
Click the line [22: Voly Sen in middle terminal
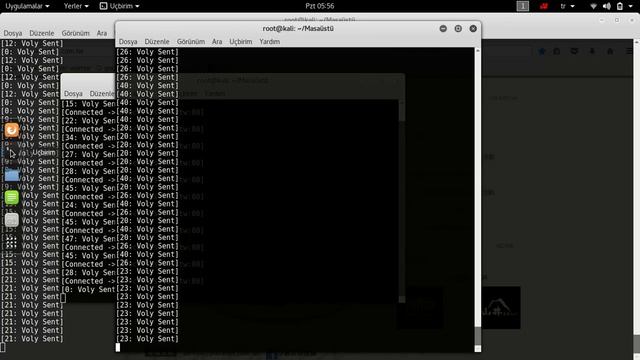[89, 121]
